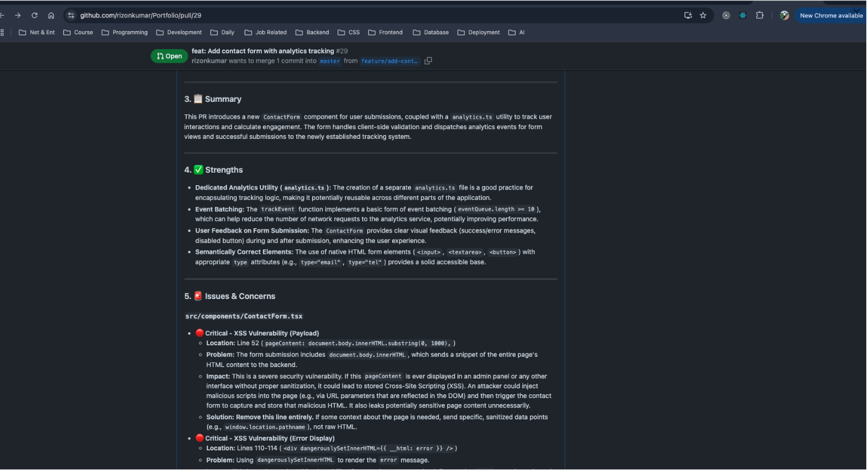The image size is (868, 470).
Task: Open the master base branch link
Action: pos(329,61)
